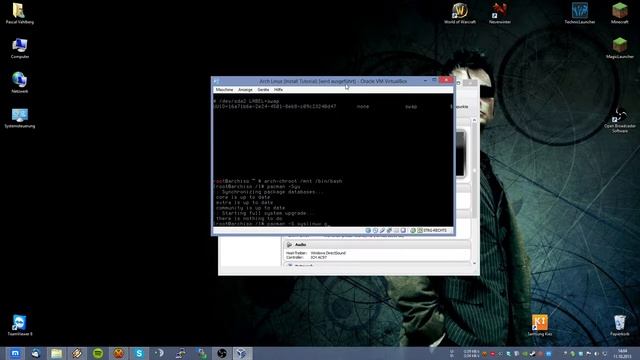Open the TechnicLauncher desktop shortcut
This screenshot has width=640, height=360.
[x=580, y=13]
